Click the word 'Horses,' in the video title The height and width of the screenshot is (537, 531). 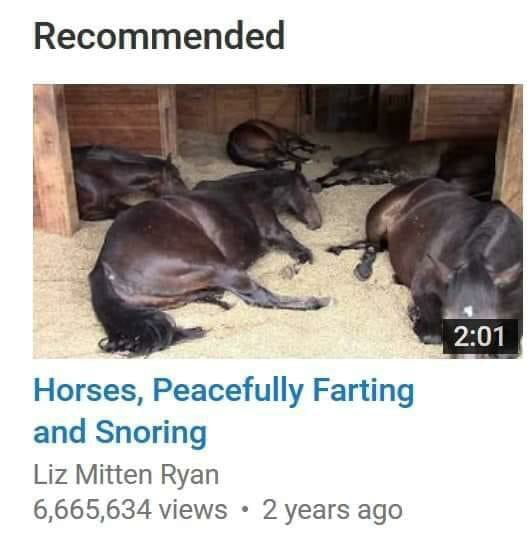coord(88,391)
